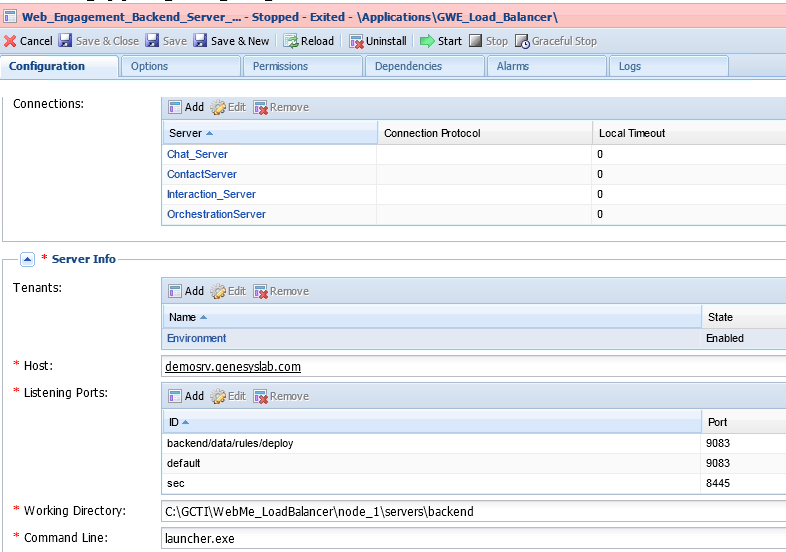Sort tenants by Name column
Viewport: 786px width, 552px height.
432,317
